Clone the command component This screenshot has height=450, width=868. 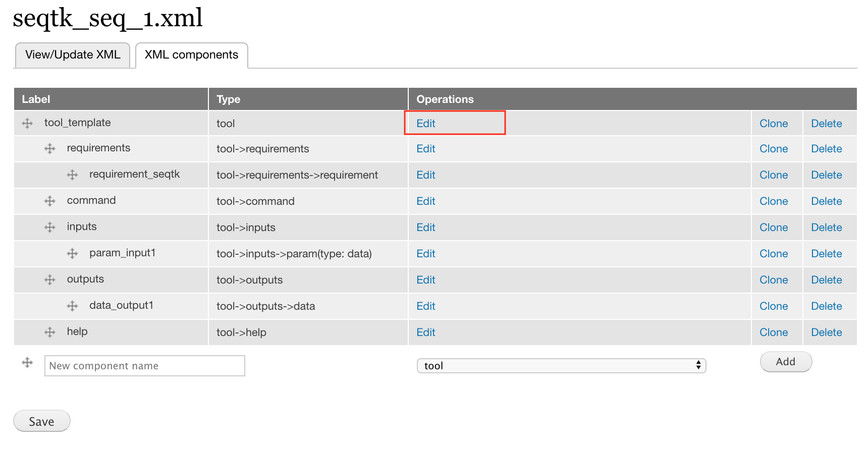[x=774, y=201]
